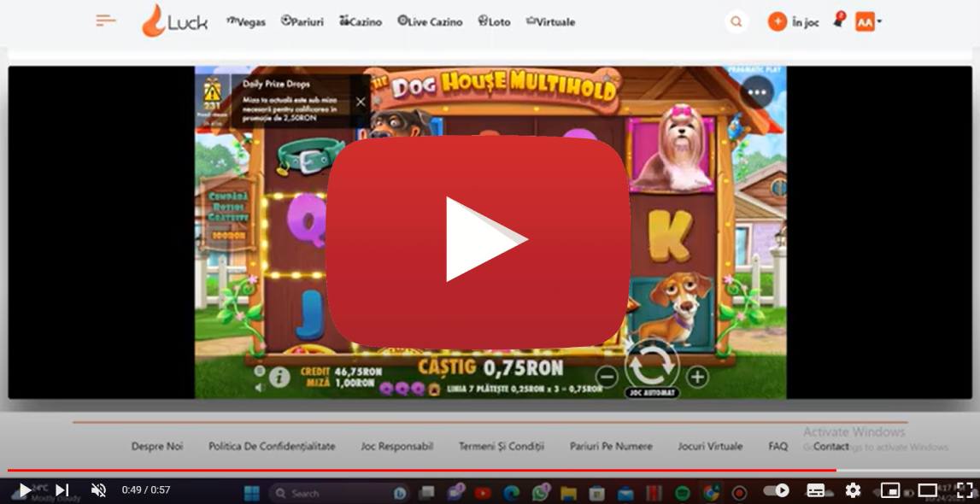Click the yellow K symbol on reels

click(670, 236)
